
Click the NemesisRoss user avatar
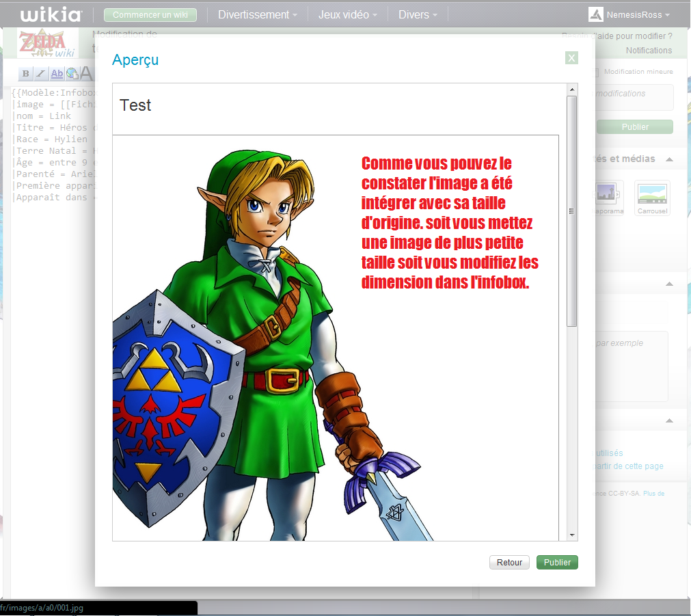596,15
